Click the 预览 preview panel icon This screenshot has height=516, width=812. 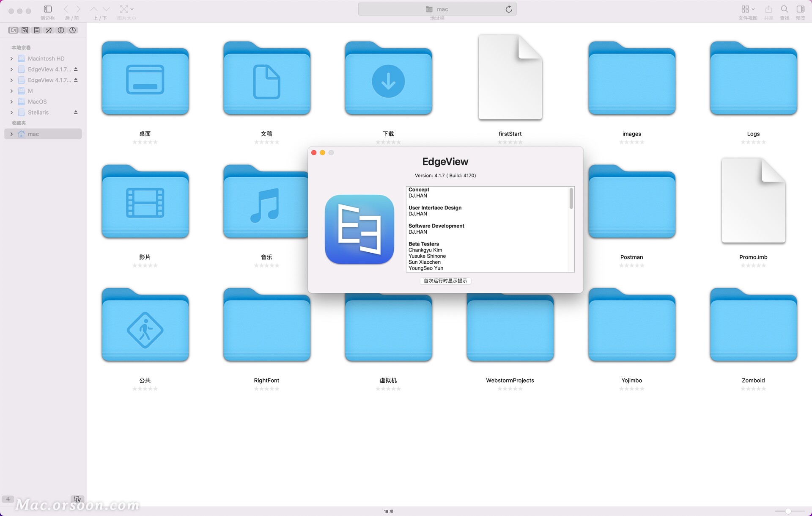pyautogui.click(x=800, y=9)
